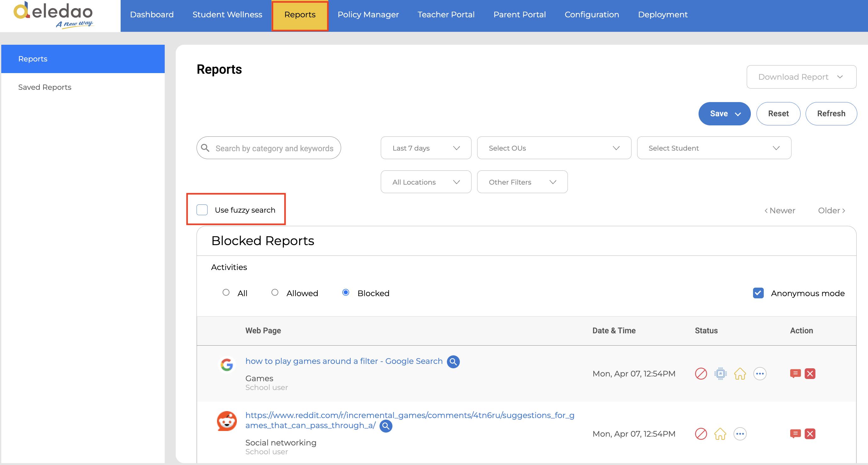Viewport: 868px width, 465px height.
Task: Click red comment icon in reddit row
Action: coord(795,434)
